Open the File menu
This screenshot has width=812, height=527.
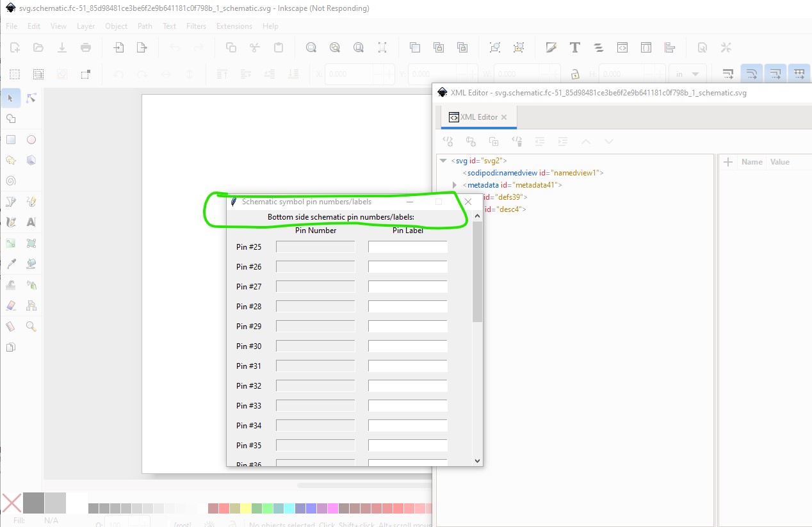click(x=12, y=26)
